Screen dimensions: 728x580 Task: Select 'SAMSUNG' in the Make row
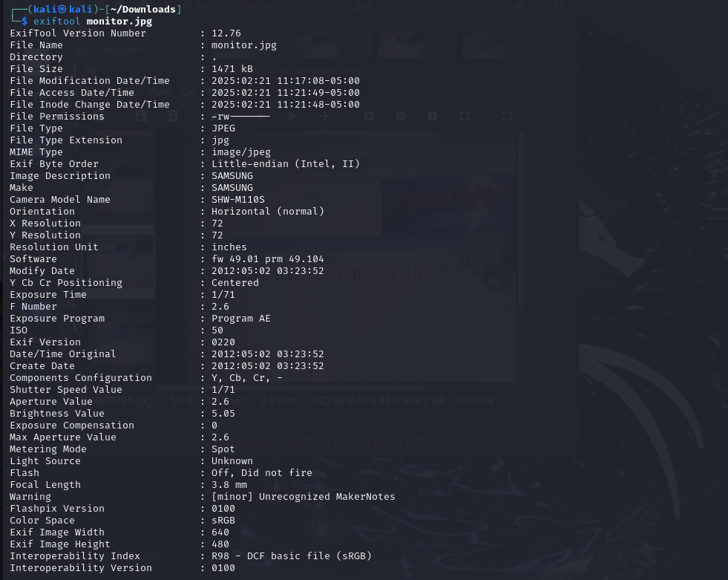click(x=232, y=188)
